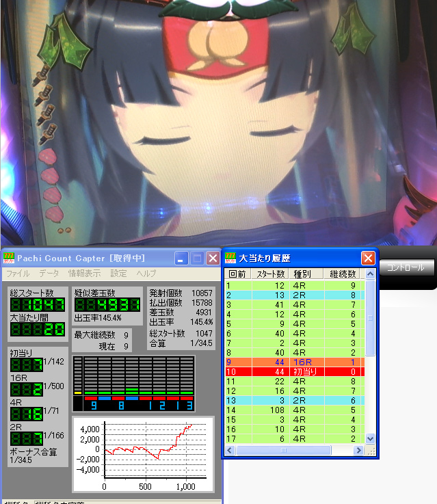437x504 pixels.
Task: Open the 情報表示 menu
Action: [85, 274]
